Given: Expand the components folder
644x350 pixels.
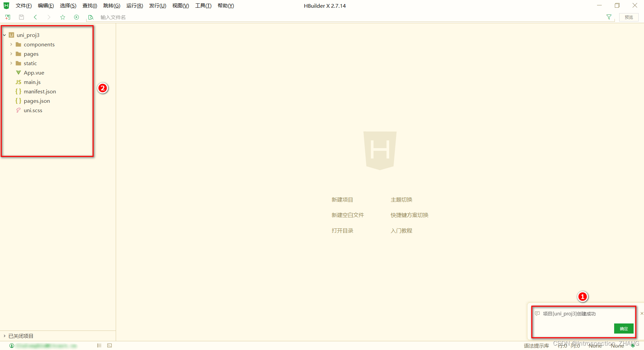Looking at the screenshot, I should tap(11, 44).
